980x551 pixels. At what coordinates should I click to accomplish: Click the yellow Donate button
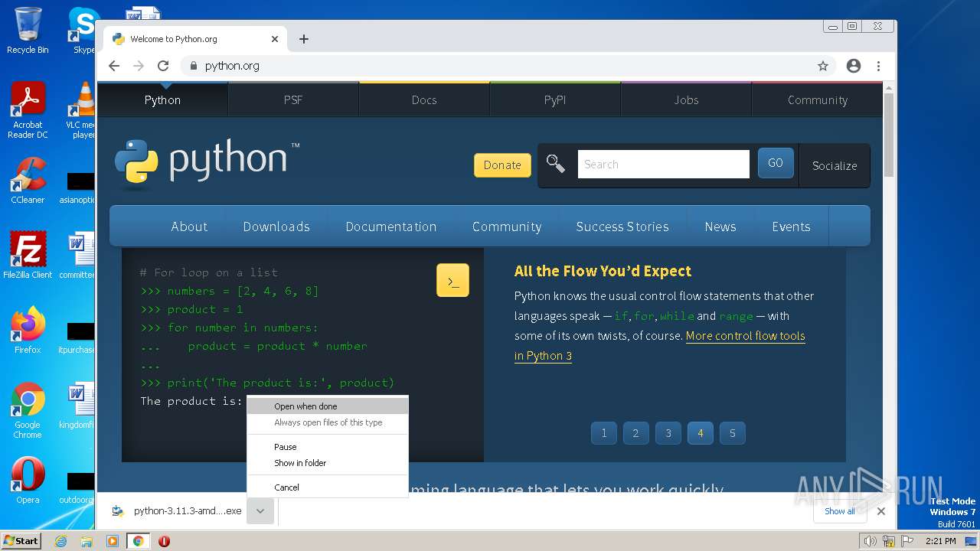point(502,165)
